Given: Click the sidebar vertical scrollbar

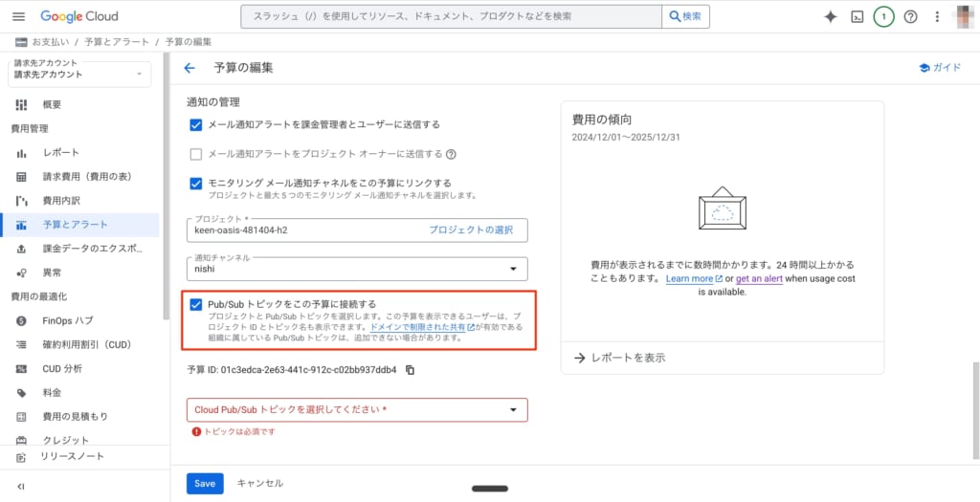Looking at the screenshot, I should coord(167,186).
